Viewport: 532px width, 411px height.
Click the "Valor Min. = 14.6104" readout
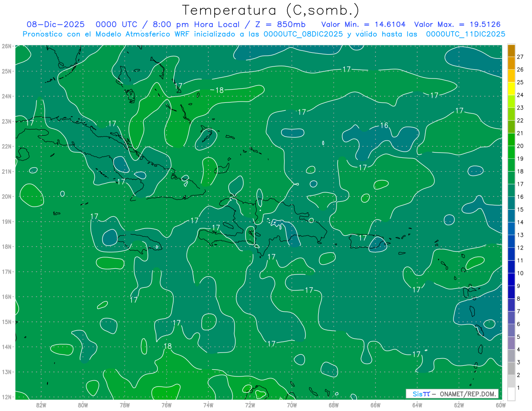pos(363,24)
